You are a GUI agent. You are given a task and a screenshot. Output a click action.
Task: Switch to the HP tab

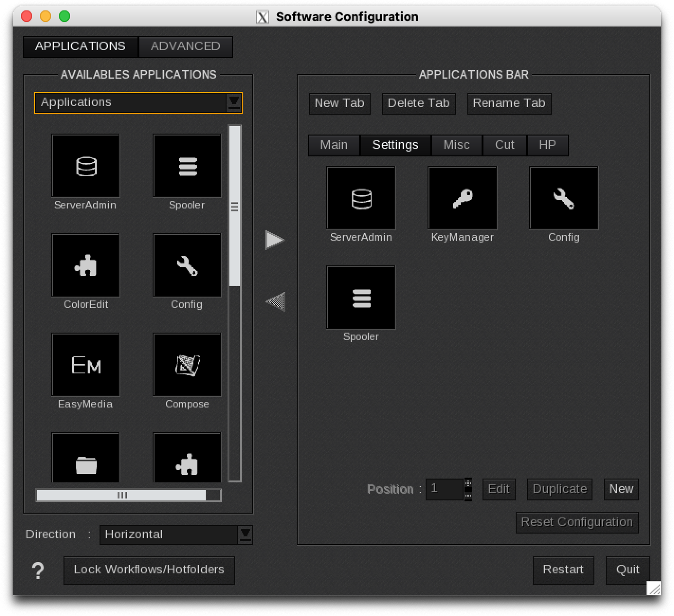point(547,145)
